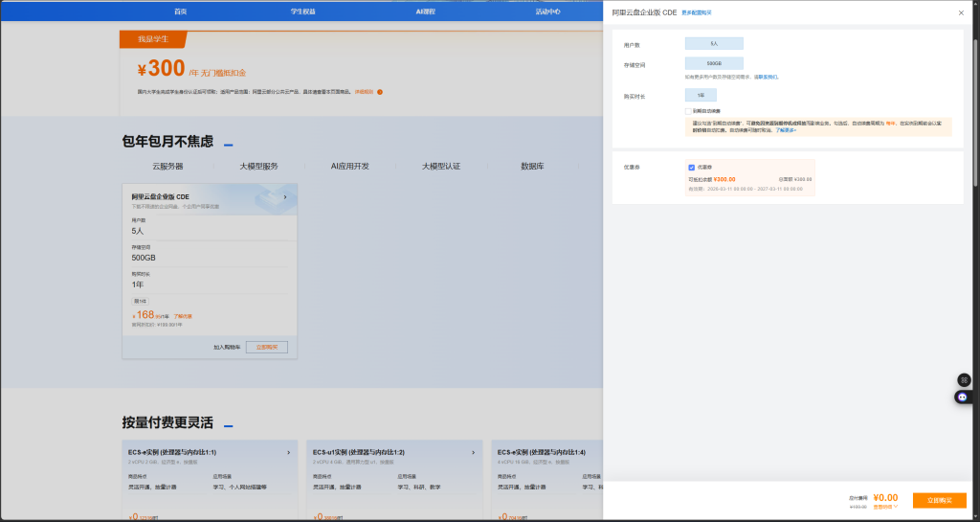Image resolution: width=980 pixels, height=522 pixels.
Task: Select the 1年 purchase duration option
Action: (701, 96)
